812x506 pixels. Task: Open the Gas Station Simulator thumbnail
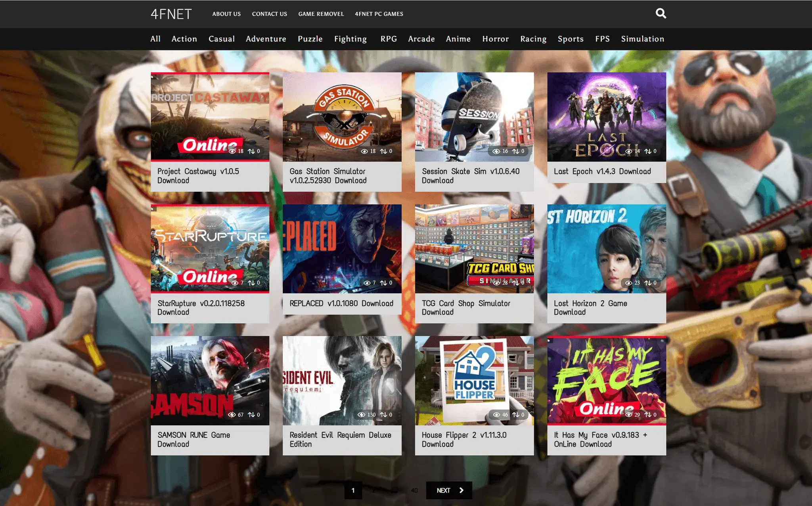(x=342, y=117)
